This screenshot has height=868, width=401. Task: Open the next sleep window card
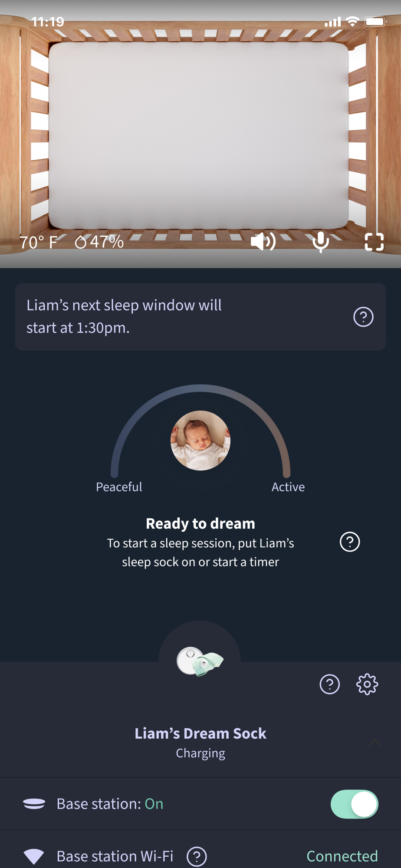(x=200, y=317)
